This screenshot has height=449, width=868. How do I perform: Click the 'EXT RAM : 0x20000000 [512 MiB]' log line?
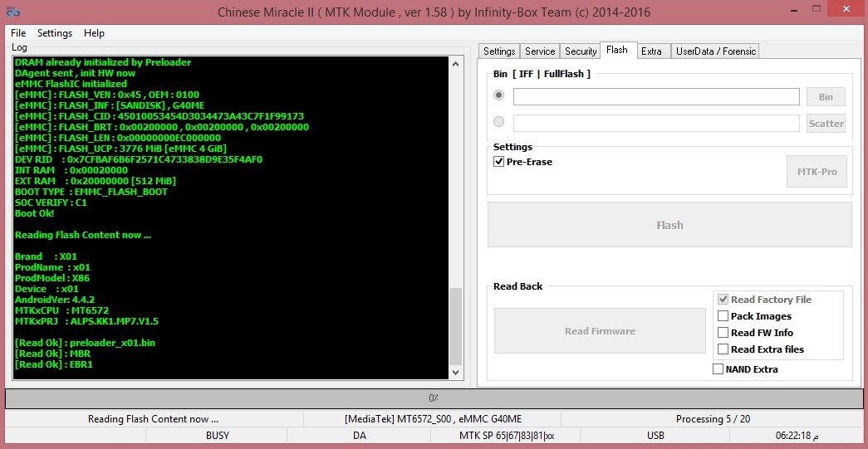point(96,182)
